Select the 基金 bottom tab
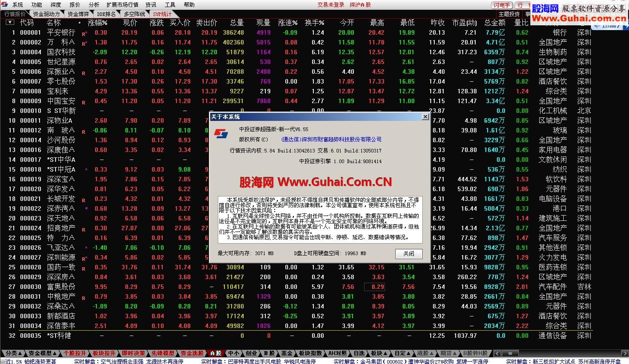 [x=287, y=353]
